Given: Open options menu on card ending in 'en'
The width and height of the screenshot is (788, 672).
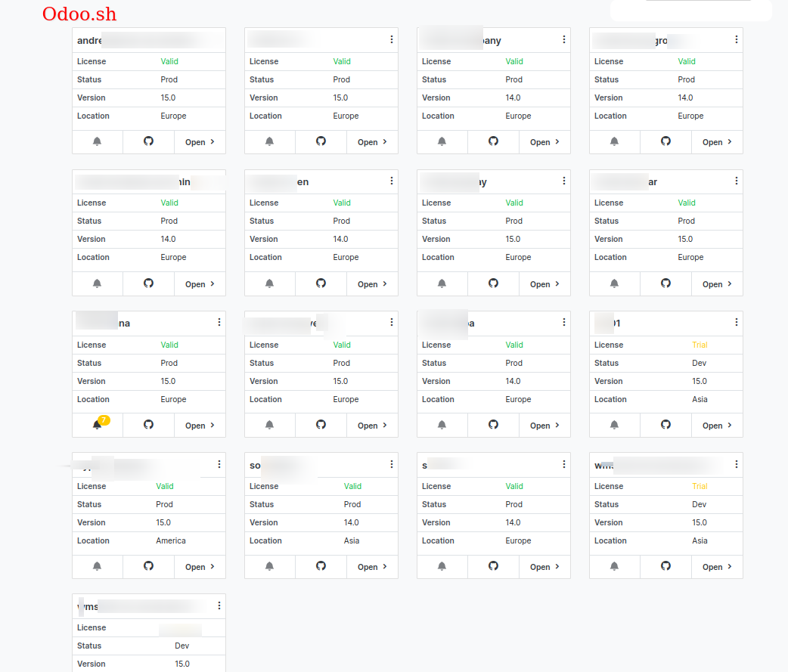Looking at the screenshot, I should [392, 181].
